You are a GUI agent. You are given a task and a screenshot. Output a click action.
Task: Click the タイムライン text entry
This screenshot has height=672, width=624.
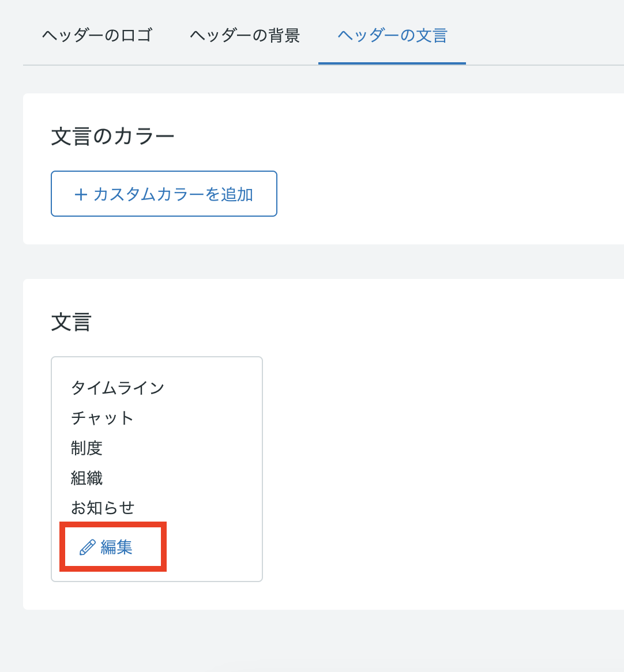tap(118, 388)
